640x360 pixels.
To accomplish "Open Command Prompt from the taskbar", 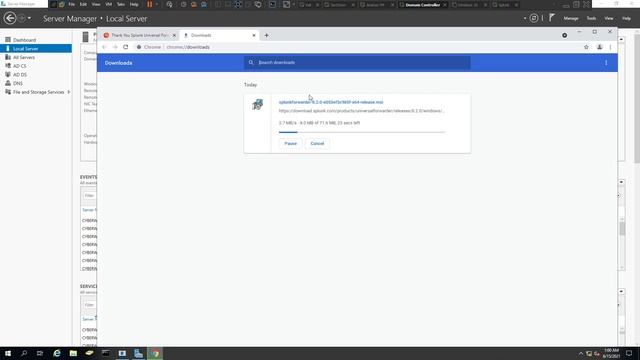I will (106, 353).
